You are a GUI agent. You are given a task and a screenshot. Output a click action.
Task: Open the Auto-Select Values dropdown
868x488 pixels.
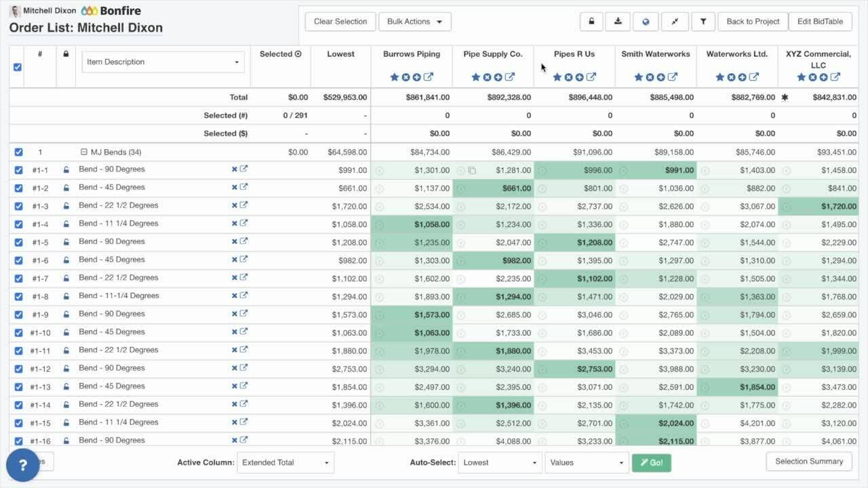tap(587, 463)
